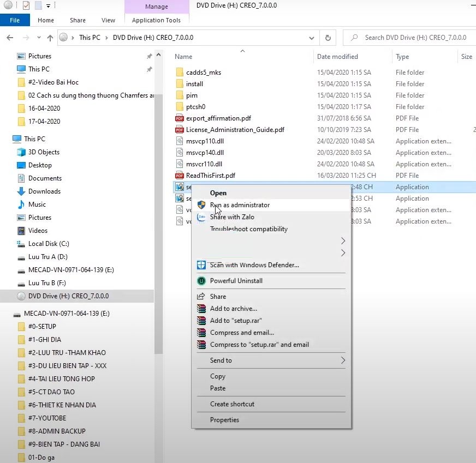
Task: Click the Zalo icon in context menu
Action: point(201,217)
